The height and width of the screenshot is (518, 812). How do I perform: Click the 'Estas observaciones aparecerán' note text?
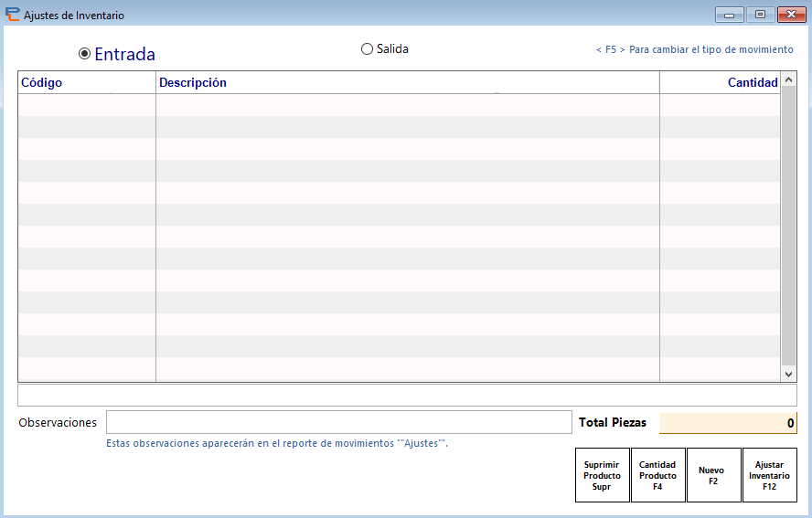[x=277, y=443]
